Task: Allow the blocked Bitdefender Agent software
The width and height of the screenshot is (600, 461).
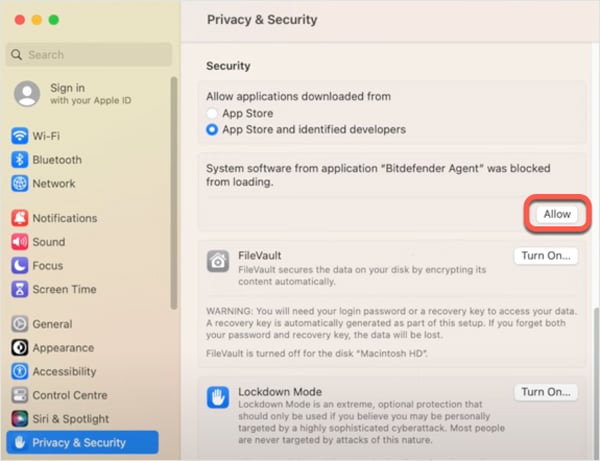Action: pos(556,214)
